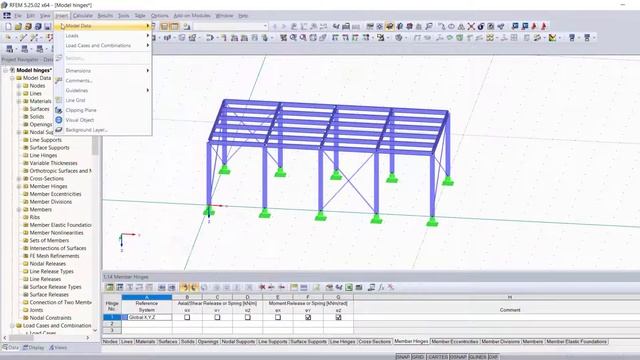The width and height of the screenshot is (640, 360).
Task: Select row 2 header in hinges table
Action: coord(112,324)
